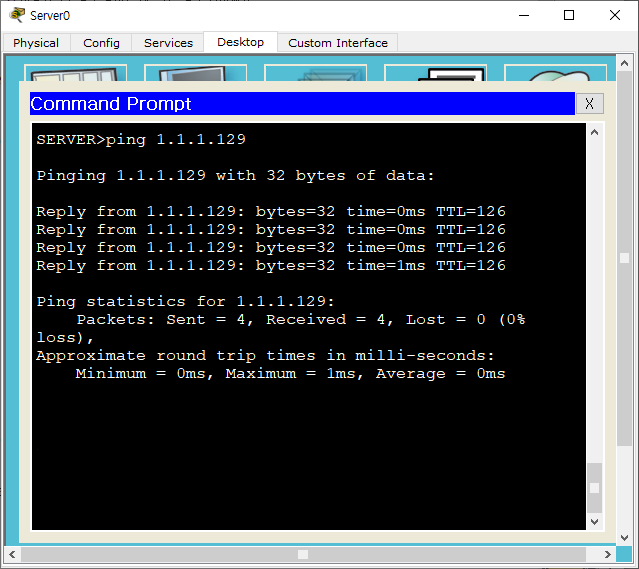Viewport: 639px width, 569px height.
Task: Click the terminal vertical scrollbar thumb
Action: tap(595, 488)
